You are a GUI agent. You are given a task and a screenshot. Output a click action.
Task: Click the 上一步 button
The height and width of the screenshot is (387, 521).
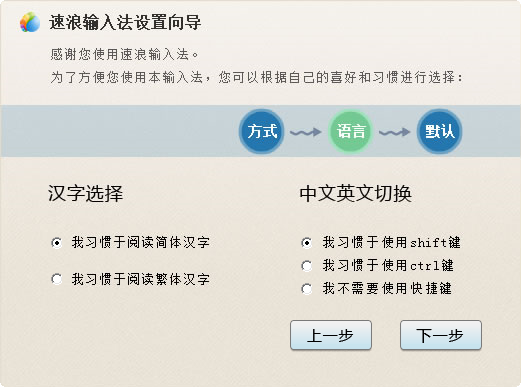(x=331, y=335)
